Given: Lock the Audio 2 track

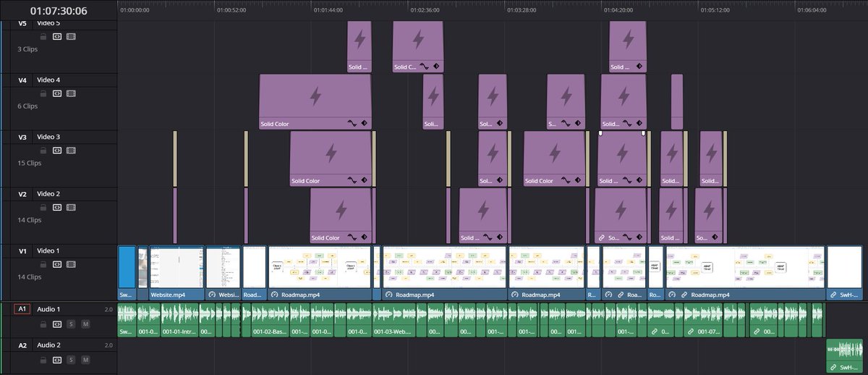Looking at the screenshot, I should pyautogui.click(x=43, y=360).
